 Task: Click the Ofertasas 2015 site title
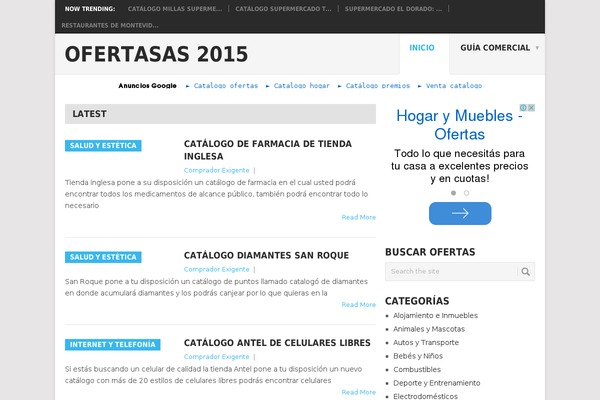(157, 54)
